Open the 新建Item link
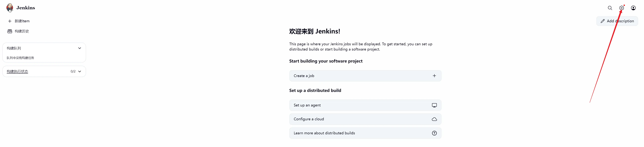 [22, 21]
